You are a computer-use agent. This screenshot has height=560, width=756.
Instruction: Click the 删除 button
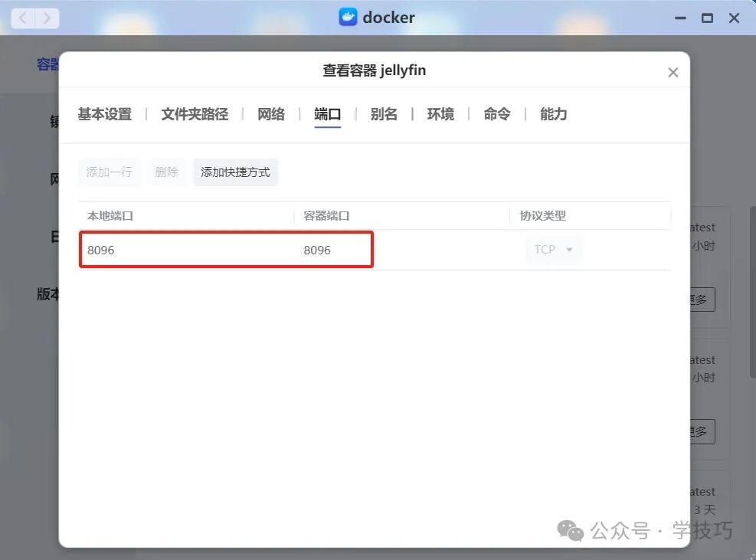[x=166, y=172]
